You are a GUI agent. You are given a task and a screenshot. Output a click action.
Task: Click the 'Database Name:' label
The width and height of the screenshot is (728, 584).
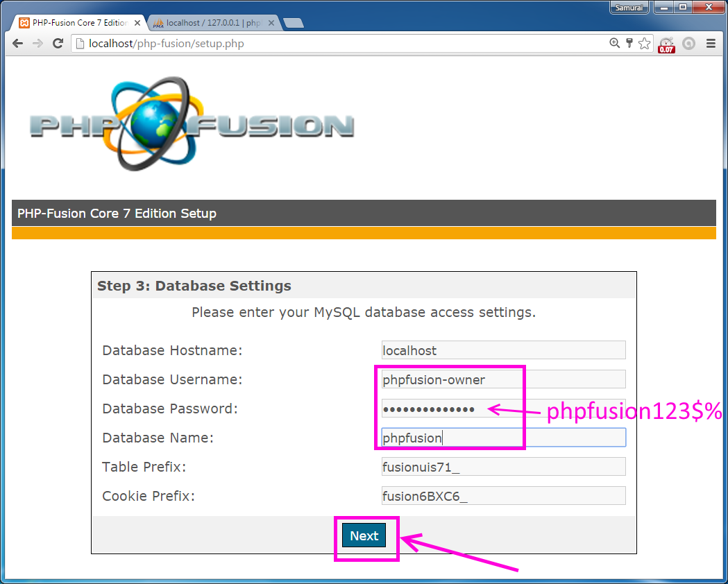(x=158, y=438)
